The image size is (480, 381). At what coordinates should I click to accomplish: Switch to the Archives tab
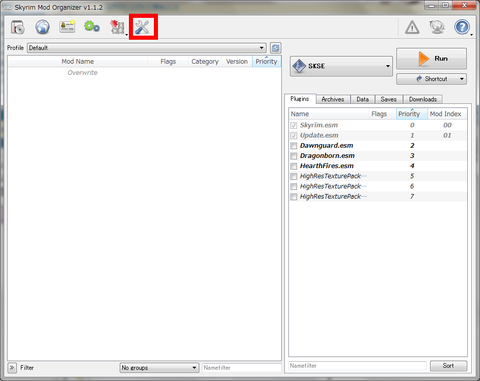click(333, 99)
